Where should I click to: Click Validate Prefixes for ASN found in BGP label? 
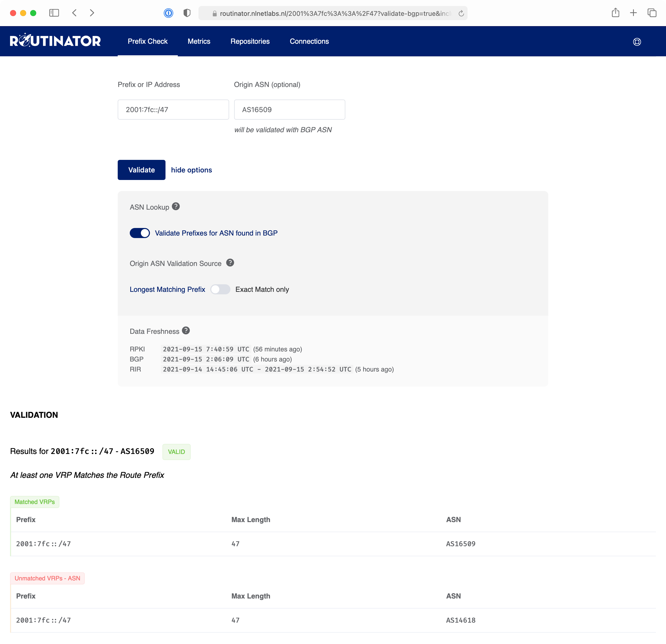click(x=216, y=233)
